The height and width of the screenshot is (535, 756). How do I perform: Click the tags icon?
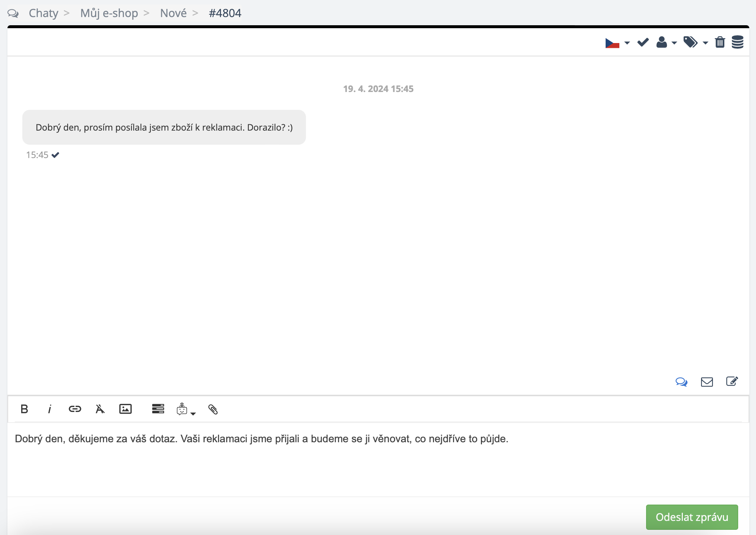(691, 42)
